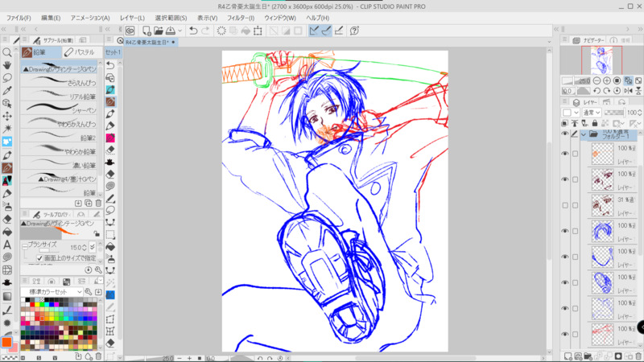
Task: Click the New canvas icon in toolbar
Action: point(147,31)
